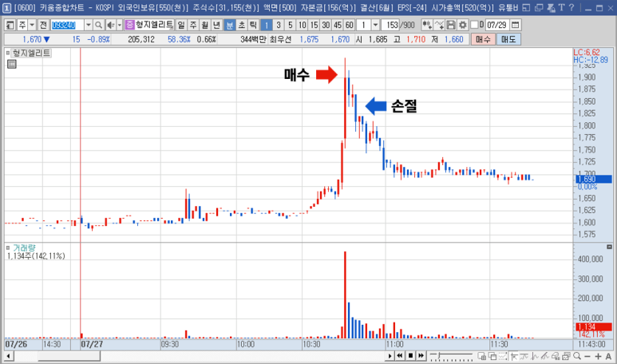Toggle the checkbox next to date 07/29
This screenshot has height=364, width=617.
coord(475,25)
